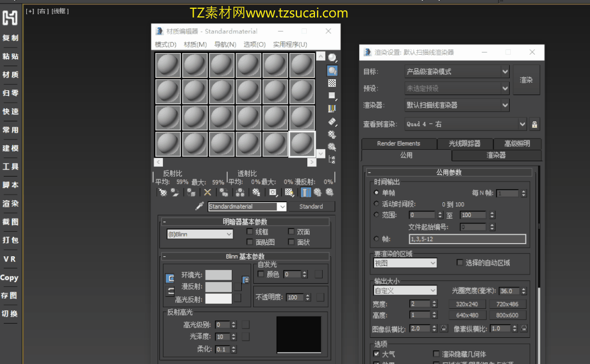Click Go Forward to Sibling icon
The image size is (590, 364).
[330, 192]
